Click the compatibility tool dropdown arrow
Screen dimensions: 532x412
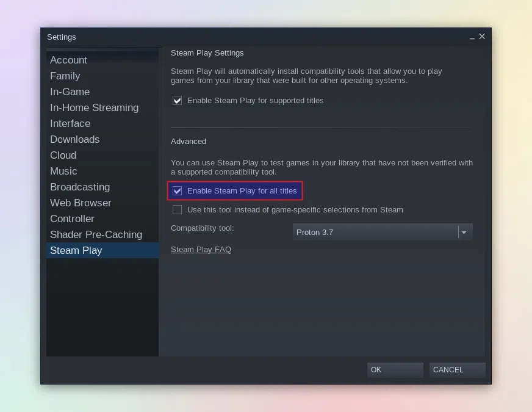[464, 233]
